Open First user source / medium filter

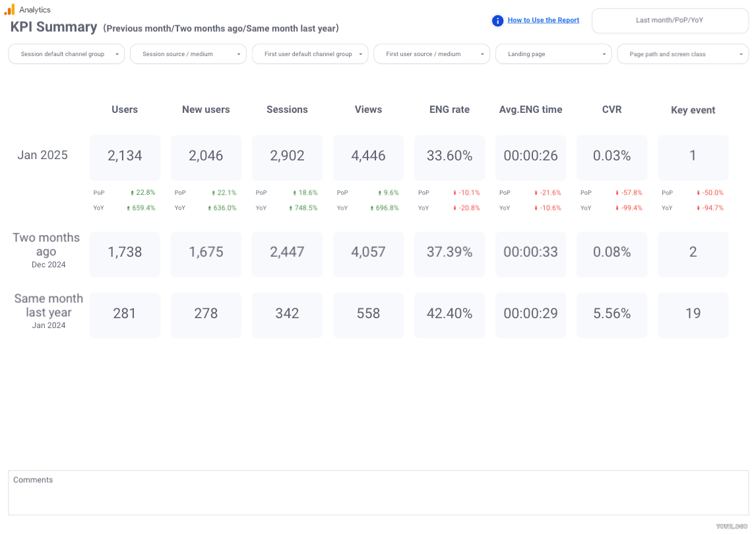431,54
